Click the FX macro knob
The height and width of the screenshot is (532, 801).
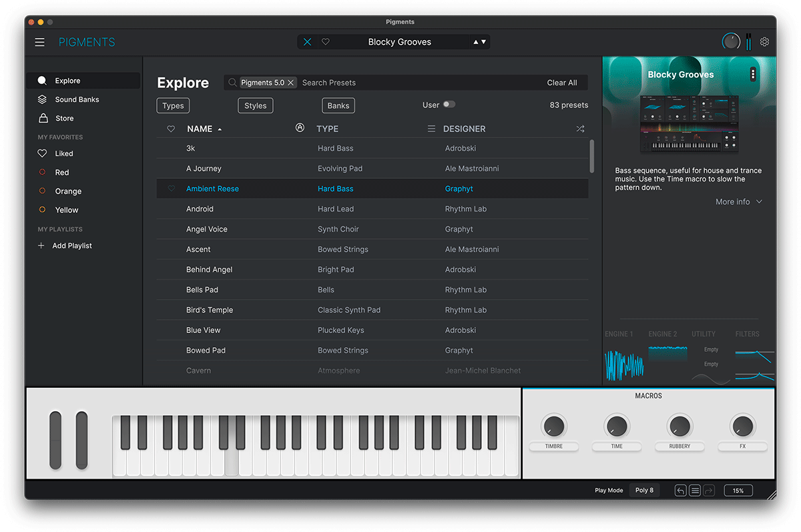point(742,425)
